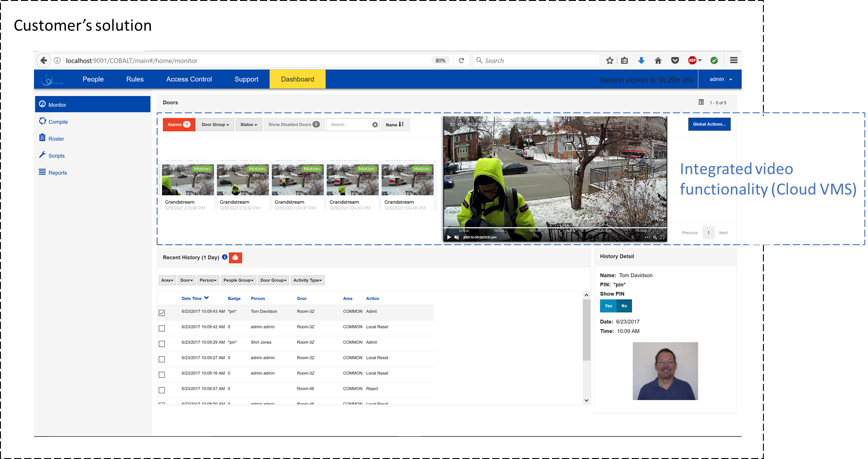The width and height of the screenshot is (868, 459).
Task: Mute the video player audio
Action: [x=456, y=237]
